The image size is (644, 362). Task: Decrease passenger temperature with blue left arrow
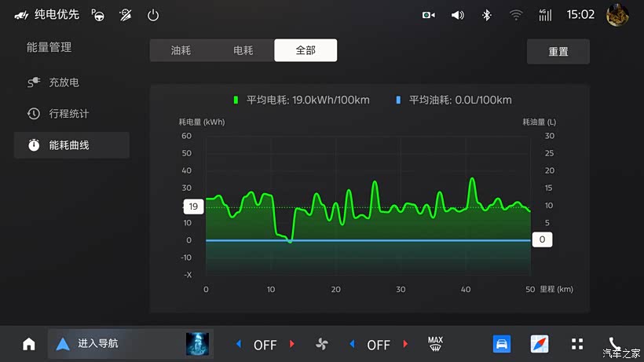[352, 343]
